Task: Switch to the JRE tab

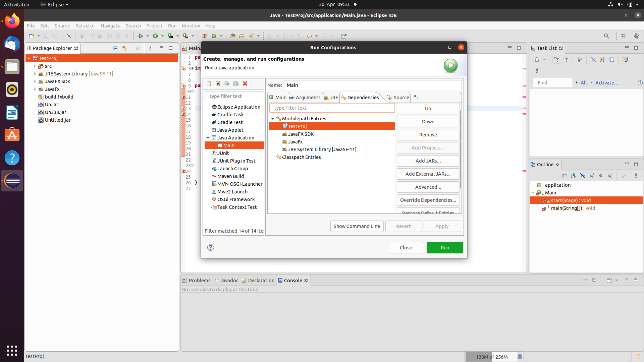Action: click(331, 98)
